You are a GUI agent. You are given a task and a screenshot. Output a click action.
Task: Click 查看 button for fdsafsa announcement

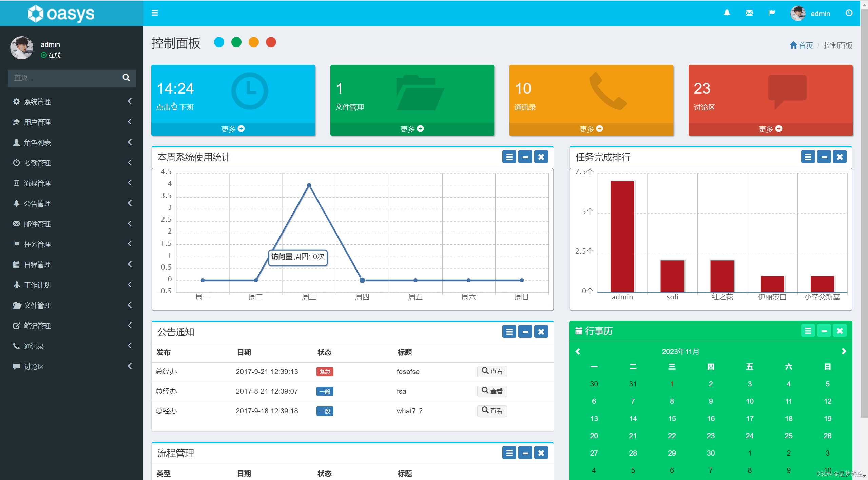pyautogui.click(x=492, y=371)
